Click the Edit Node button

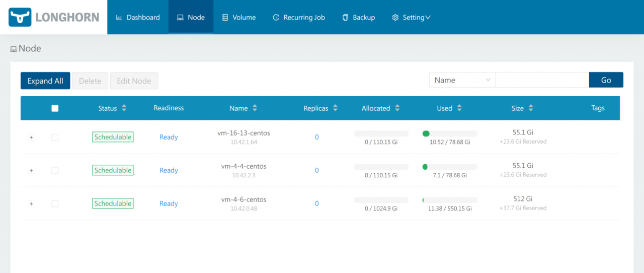tap(134, 81)
